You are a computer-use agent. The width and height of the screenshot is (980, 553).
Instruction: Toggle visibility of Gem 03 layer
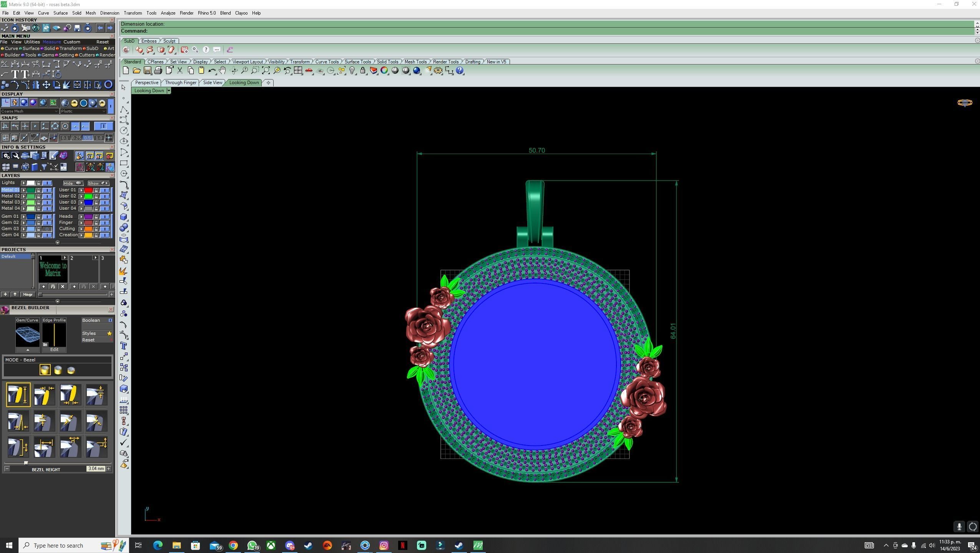[x=47, y=229]
